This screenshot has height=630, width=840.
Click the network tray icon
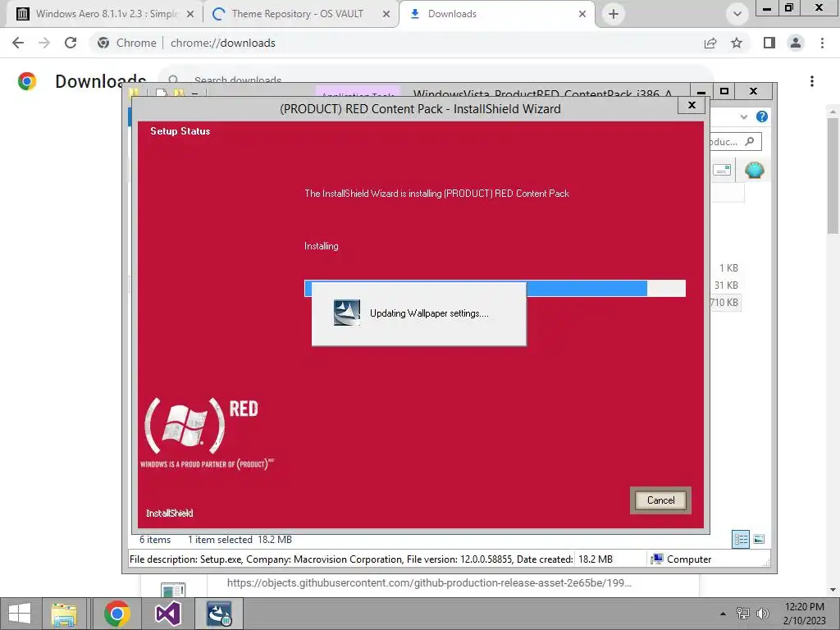click(743, 614)
